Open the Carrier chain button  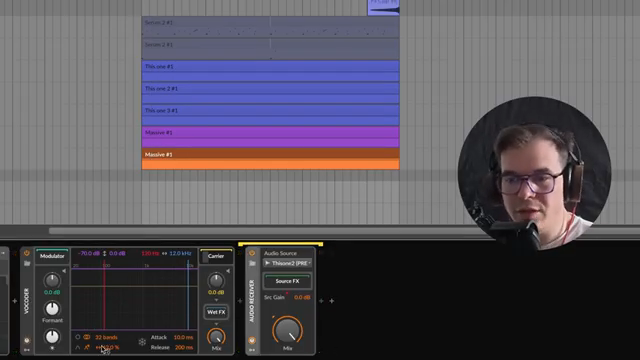[216, 256]
